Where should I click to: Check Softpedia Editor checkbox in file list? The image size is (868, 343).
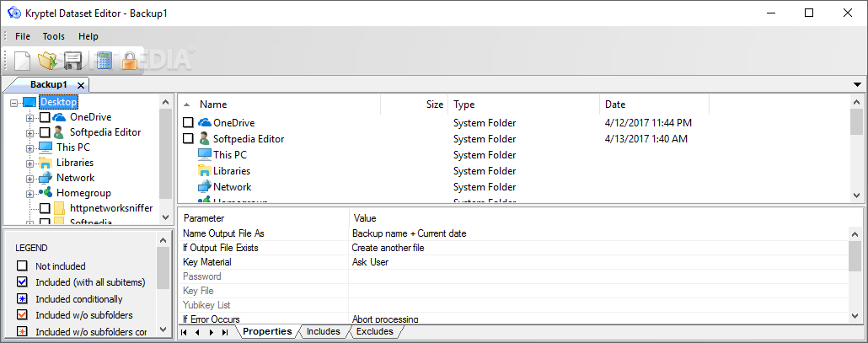(x=189, y=139)
